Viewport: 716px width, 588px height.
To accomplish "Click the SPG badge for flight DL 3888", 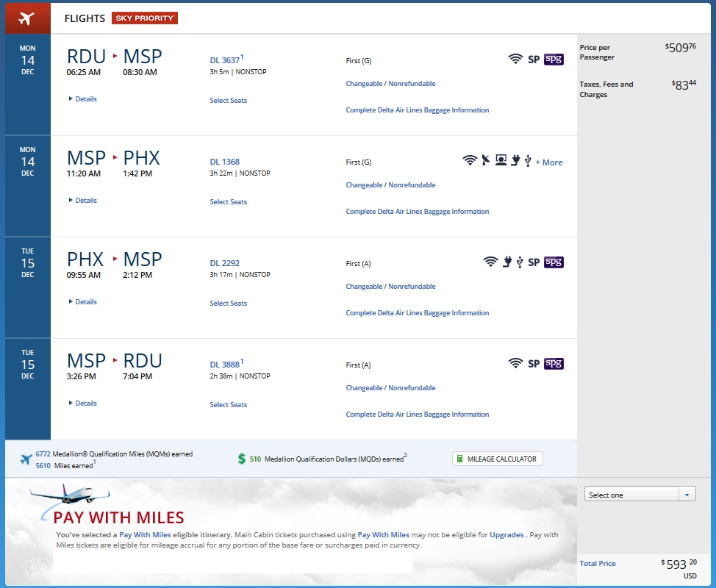I will pos(554,363).
